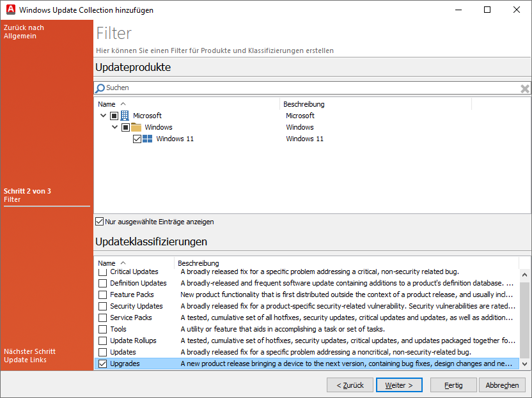532x398 pixels.
Task: Open 'Zurück nach Allgemein' in the sidebar
Action: 24,32
